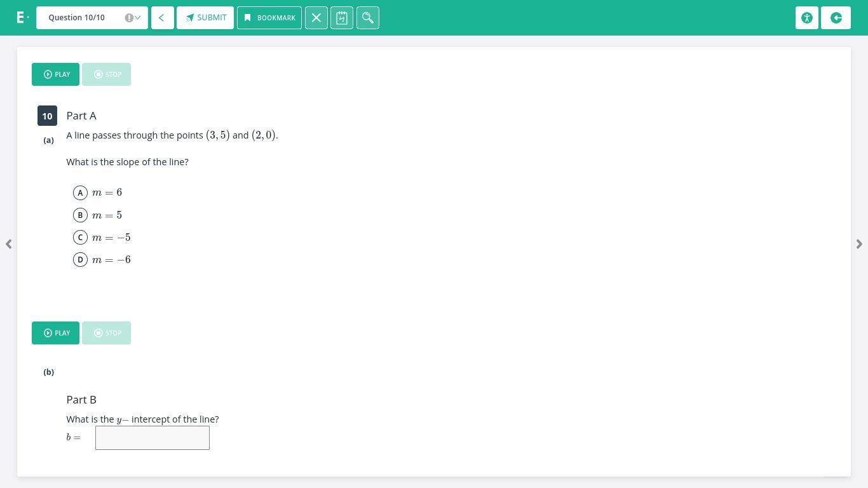Click the exit test arrow icon
The width and height of the screenshot is (868, 488).
click(x=836, y=18)
